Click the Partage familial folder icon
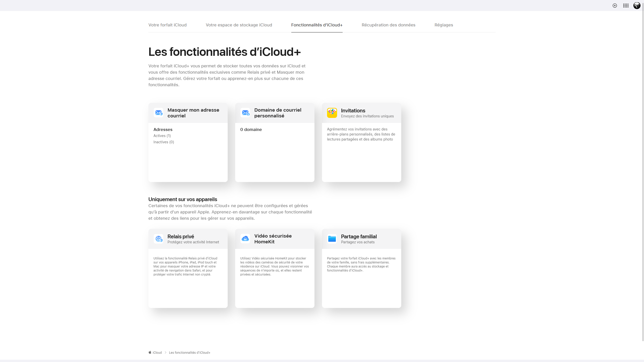The width and height of the screenshot is (644, 362). 332,239
